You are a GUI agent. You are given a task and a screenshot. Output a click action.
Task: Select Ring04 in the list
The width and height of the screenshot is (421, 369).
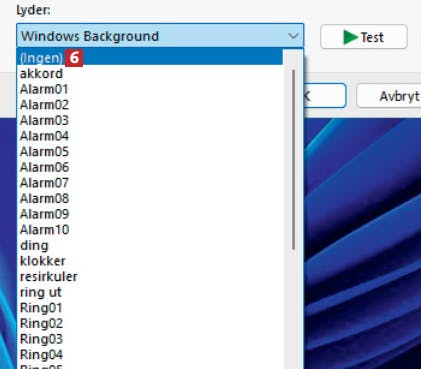point(150,355)
